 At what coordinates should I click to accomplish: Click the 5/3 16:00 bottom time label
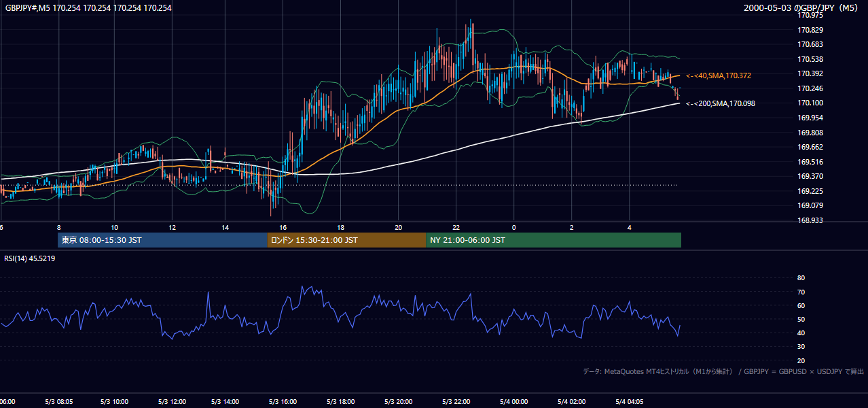pyautogui.click(x=283, y=402)
